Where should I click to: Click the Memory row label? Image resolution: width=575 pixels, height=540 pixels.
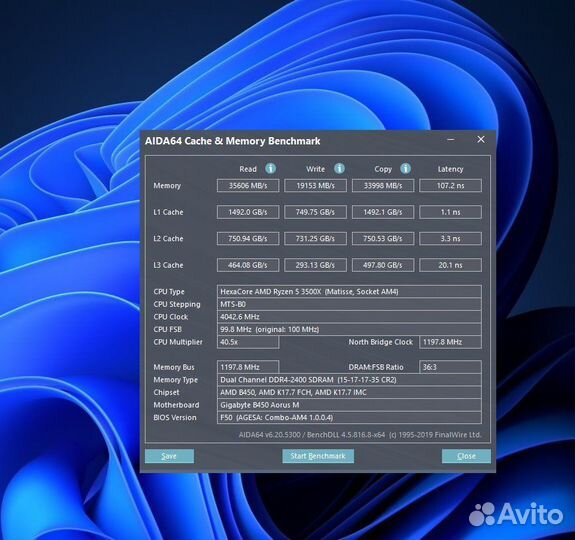[167, 185]
